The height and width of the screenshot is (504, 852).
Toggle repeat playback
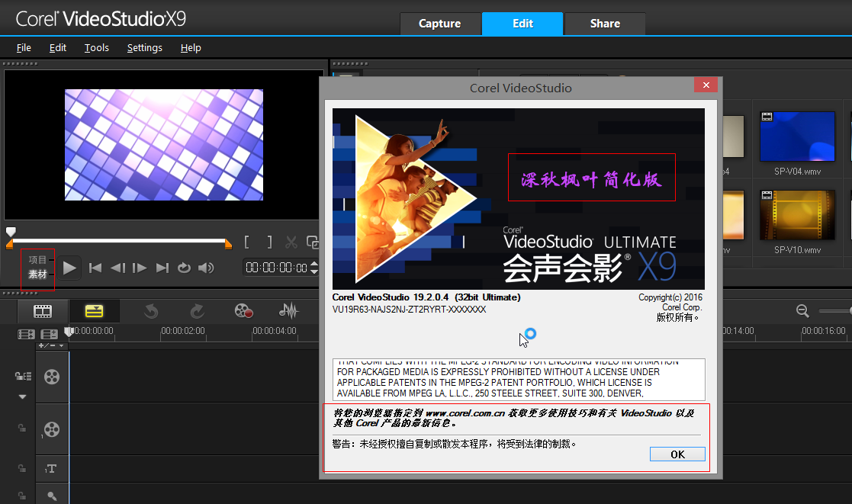[x=184, y=268]
